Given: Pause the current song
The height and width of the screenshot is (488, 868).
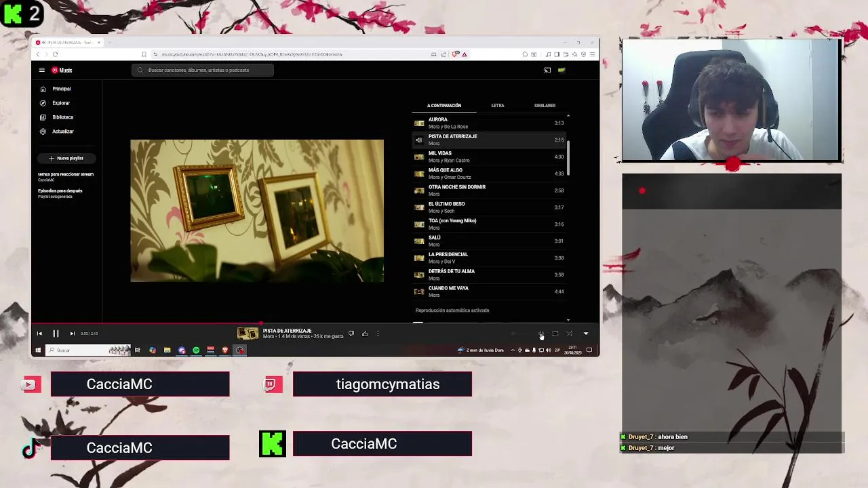Looking at the screenshot, I should tap(56, 333).
